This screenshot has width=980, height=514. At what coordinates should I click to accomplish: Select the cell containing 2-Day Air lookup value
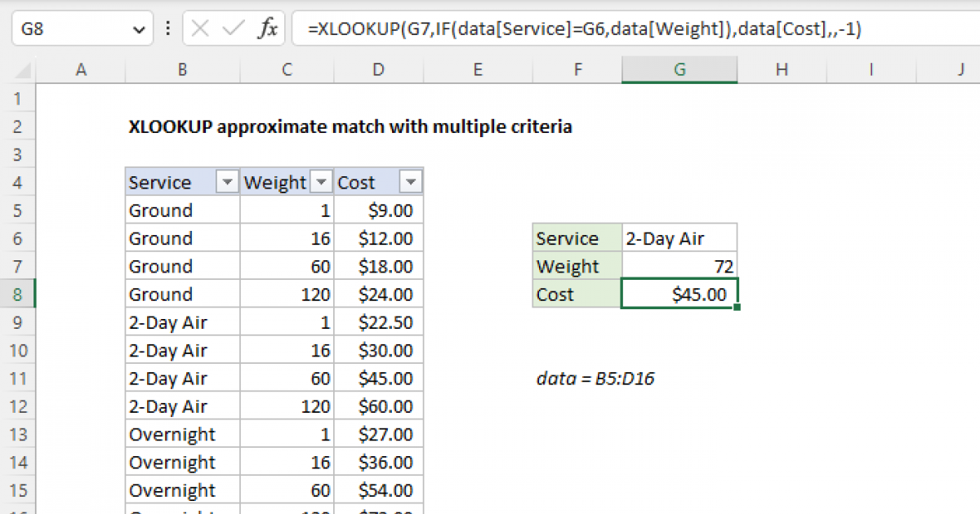click(x=679, y=237)
